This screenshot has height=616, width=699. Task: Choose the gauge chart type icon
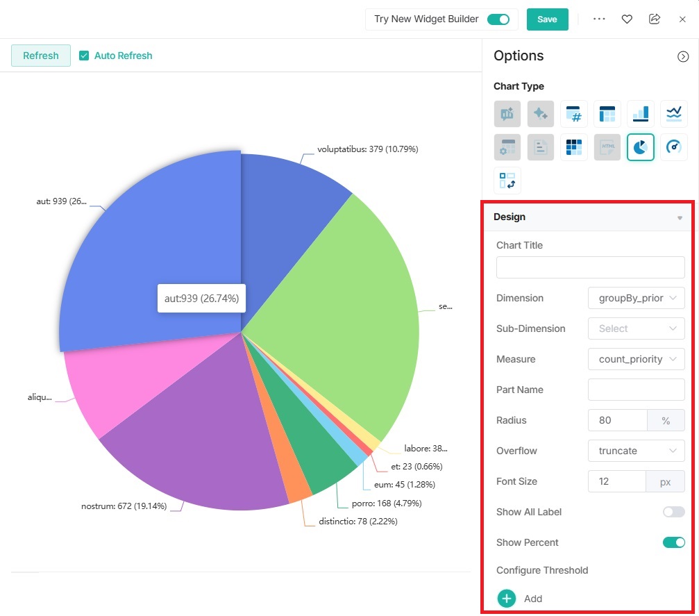673,147
